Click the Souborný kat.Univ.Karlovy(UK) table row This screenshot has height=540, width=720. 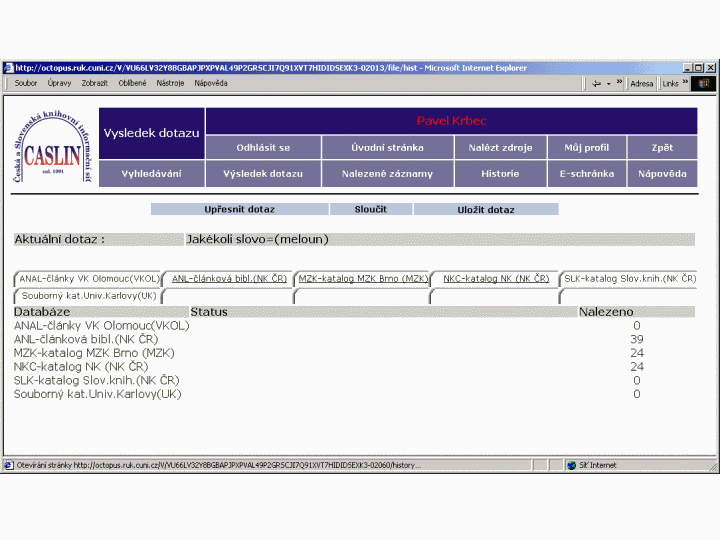(354, 394)
